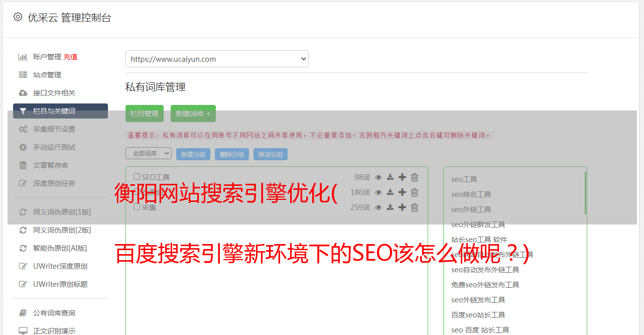This screenshot has width=644, height=335.
Task: Click the database icon beside 文章暂存库
Action: click(x=23, y=165)
